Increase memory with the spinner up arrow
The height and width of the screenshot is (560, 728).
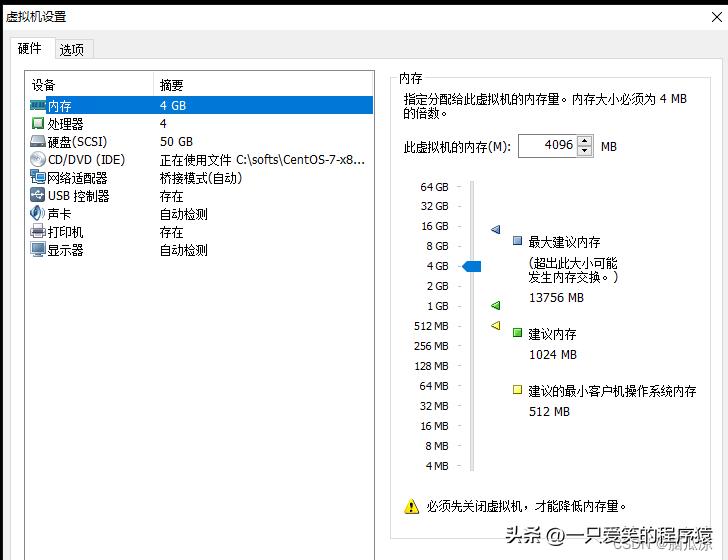point(585,141)
